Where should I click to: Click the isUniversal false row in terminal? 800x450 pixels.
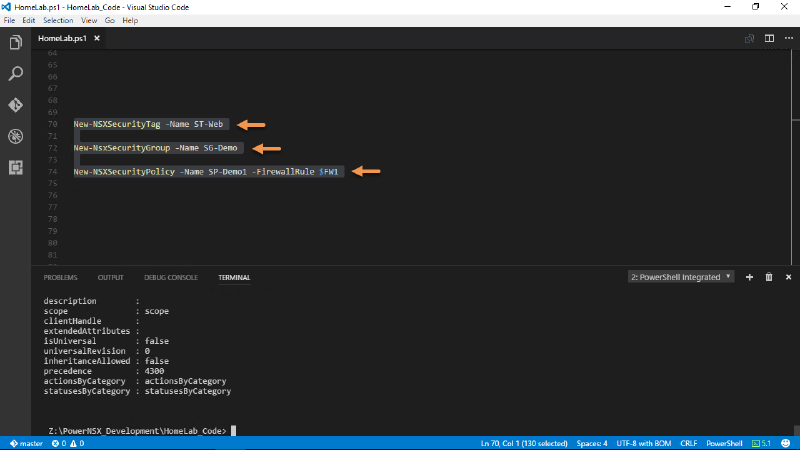click(106, 341)
